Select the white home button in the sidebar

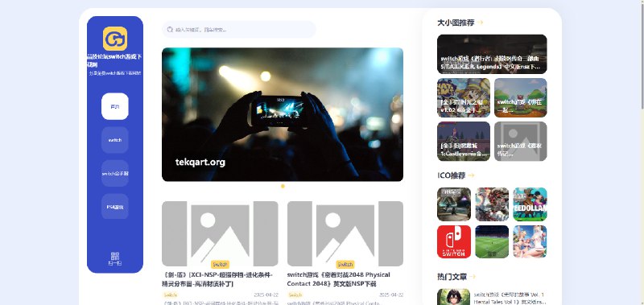115,106
